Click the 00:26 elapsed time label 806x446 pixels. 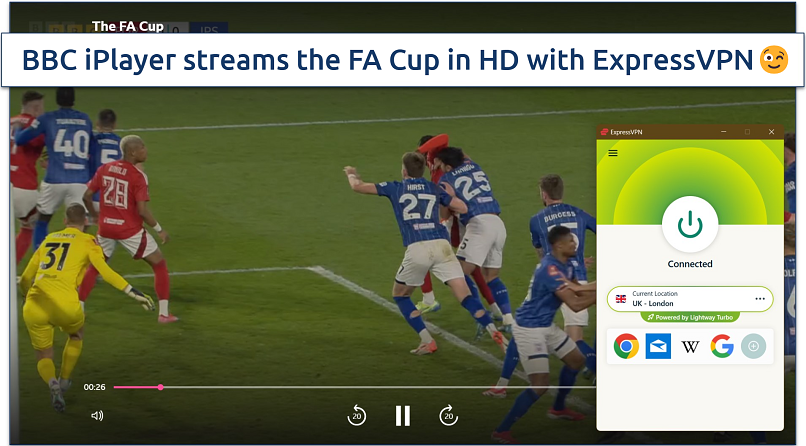tap(95, 387)
